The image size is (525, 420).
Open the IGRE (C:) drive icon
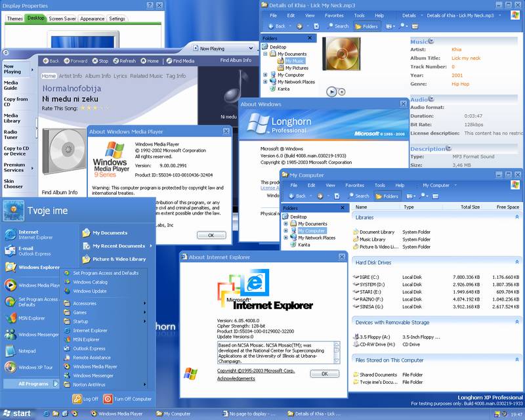pyautogui.click(x=356, y=277)
